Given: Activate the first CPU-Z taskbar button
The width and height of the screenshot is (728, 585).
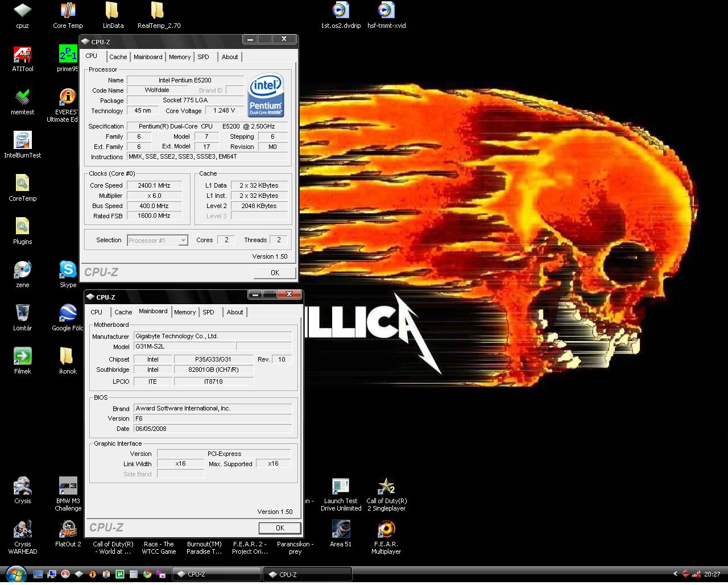Looking at the screenshot, I should pyautogui.click(x=217, y=574).
